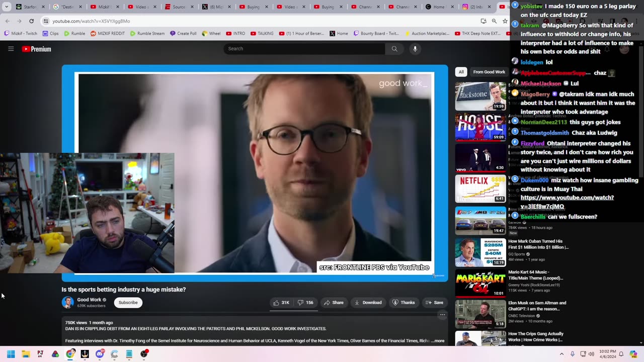This screenshot has width=644, height=362.
Task: Send a Thanks to the creator
Action: pyautogui.click(x=404, y=303)
